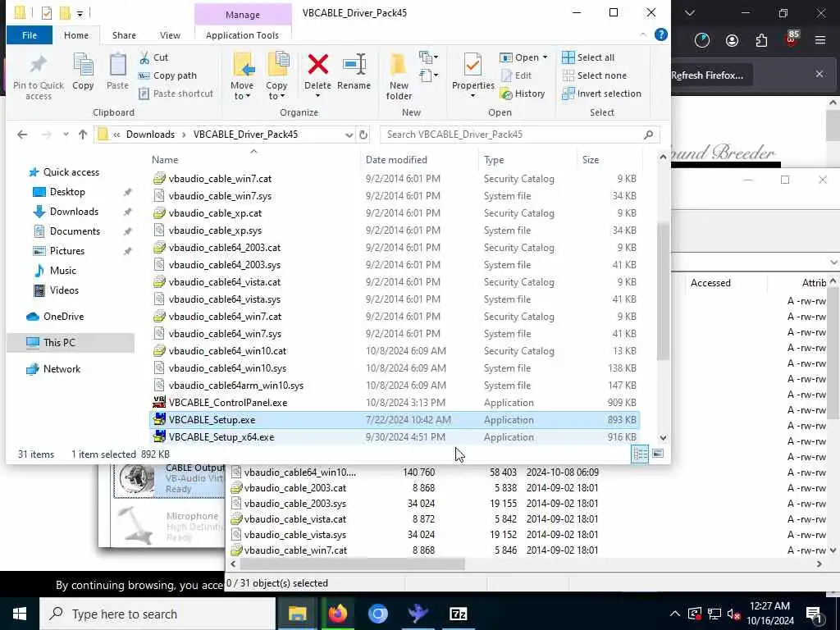
Task: Select VBCABLE_Setup_x64.exe file
Action: (x=395, y=437)
